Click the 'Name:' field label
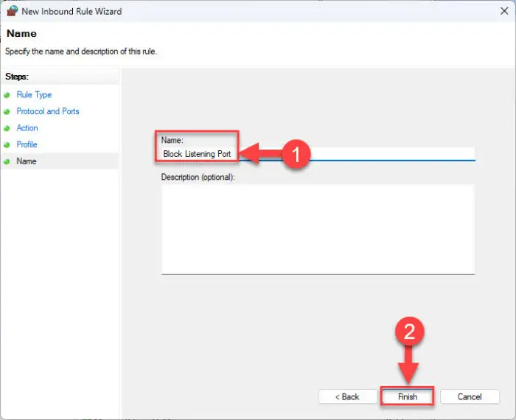The width and height of the screenshot is (516, 420). 172,140
